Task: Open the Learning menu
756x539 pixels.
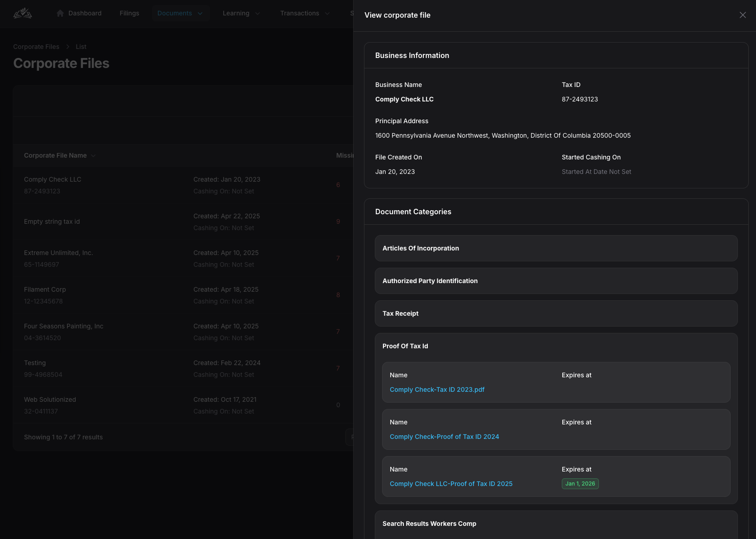Action: pyautogui.click(x=241, y=13)
